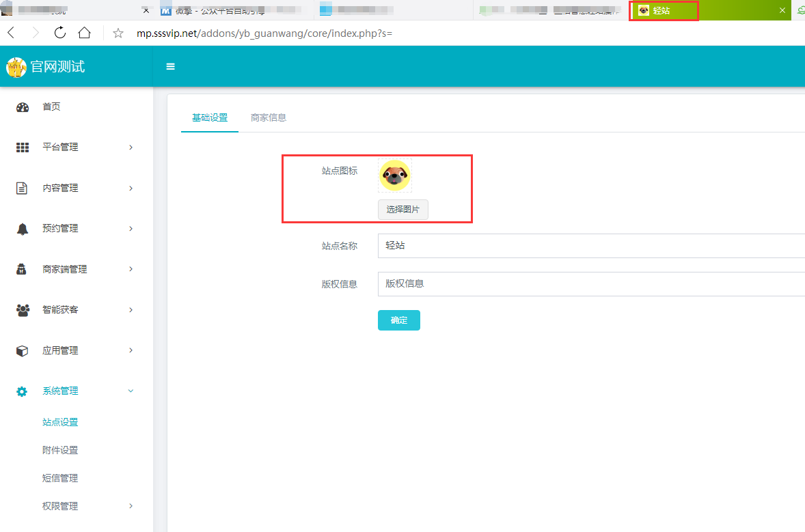Click the document icon for 内容管理

(x=23, y=188)
